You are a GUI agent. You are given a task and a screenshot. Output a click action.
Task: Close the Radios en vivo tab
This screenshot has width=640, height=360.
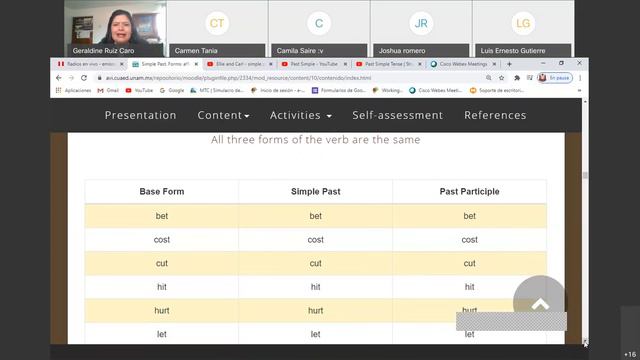click(121, 64)
